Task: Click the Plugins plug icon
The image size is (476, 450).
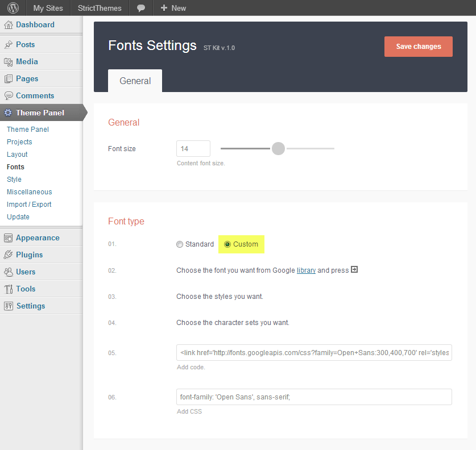Action: pos(9,255)
